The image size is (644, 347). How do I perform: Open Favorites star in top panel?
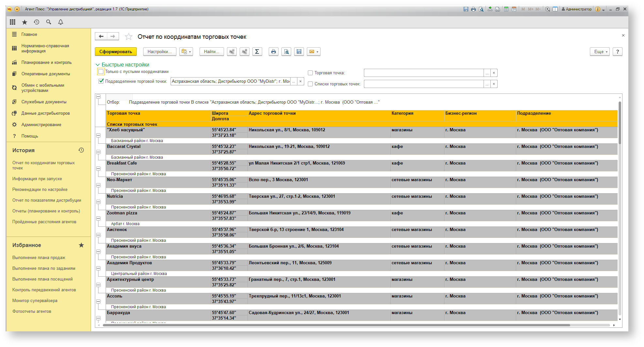pos(24,22)
